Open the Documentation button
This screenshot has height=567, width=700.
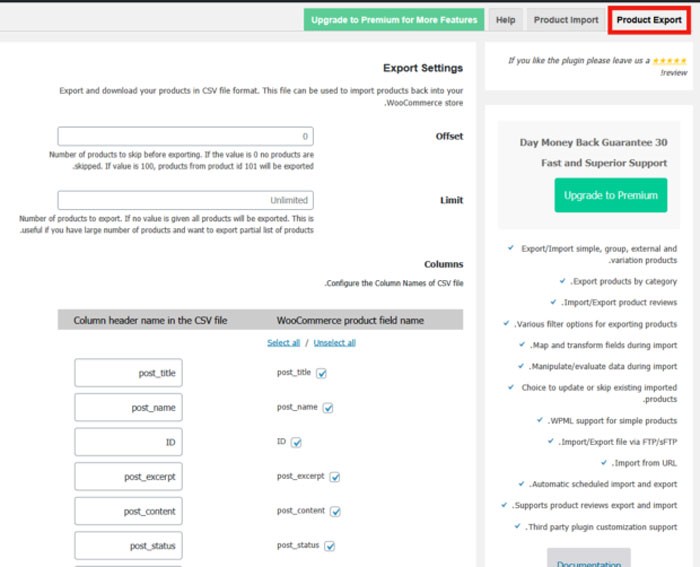(589, 560)
